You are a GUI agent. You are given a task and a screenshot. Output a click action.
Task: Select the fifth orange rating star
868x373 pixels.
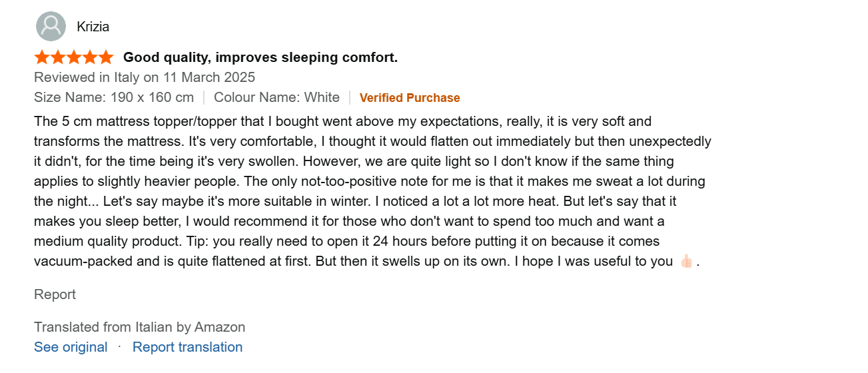coord(106,57)
